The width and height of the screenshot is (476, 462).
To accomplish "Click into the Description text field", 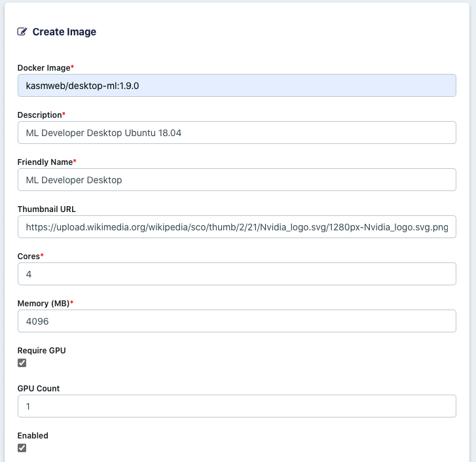I will pos(236,133).
